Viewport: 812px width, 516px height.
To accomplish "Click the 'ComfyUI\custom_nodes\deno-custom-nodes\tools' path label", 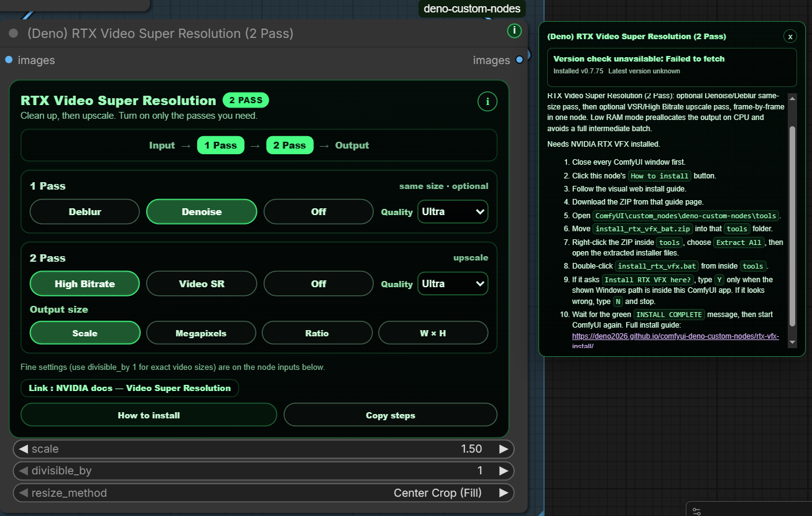I will point(686,216).
